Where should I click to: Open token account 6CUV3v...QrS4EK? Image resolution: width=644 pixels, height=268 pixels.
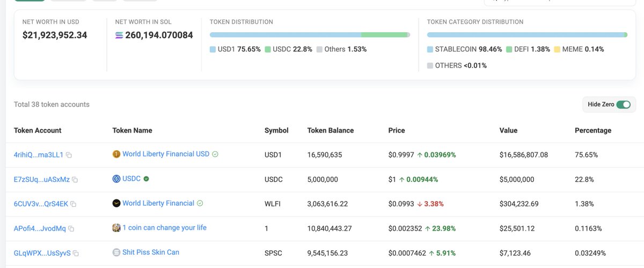(41, 204)
